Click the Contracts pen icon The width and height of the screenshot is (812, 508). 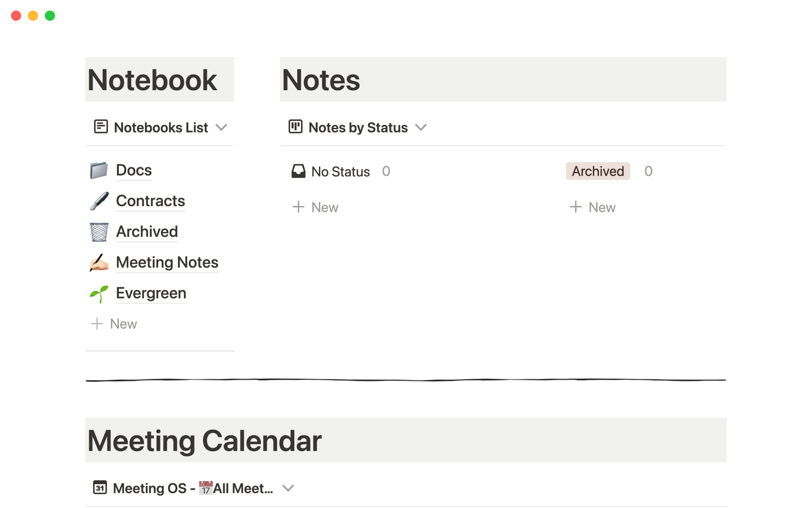(x=99, y=201)
